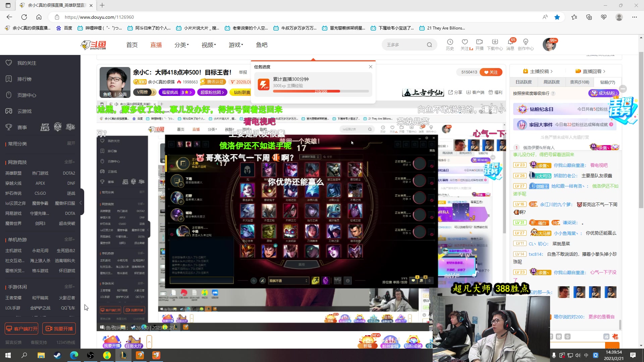Toggle the browser favorites star
This screenshot has width=644, height=362.
(557, 17)
